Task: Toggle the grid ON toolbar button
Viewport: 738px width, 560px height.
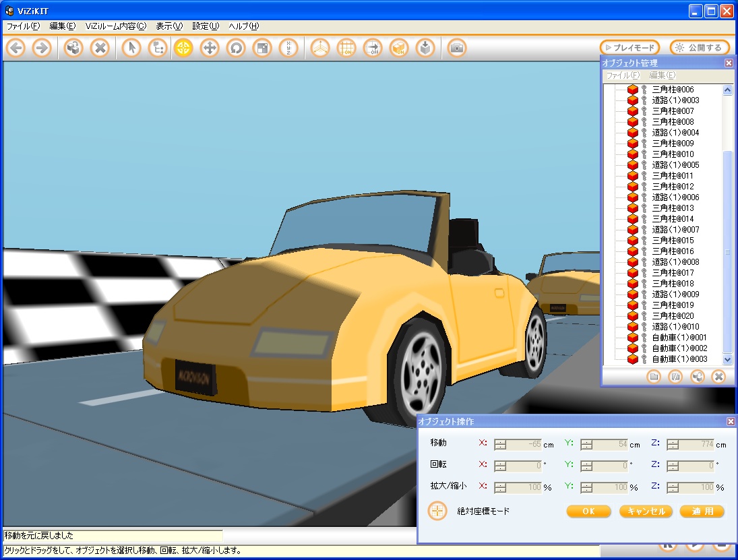Action: 346,48
